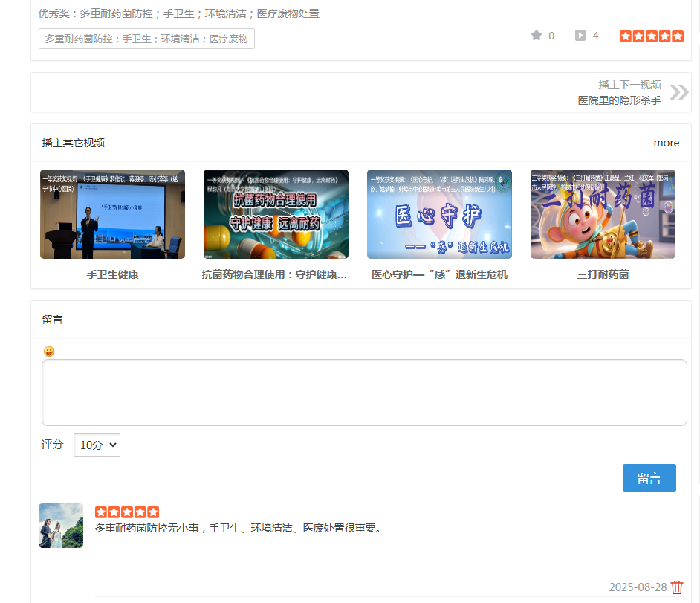Open the 三打耐药菌 video thumbnail

[602, 213]
